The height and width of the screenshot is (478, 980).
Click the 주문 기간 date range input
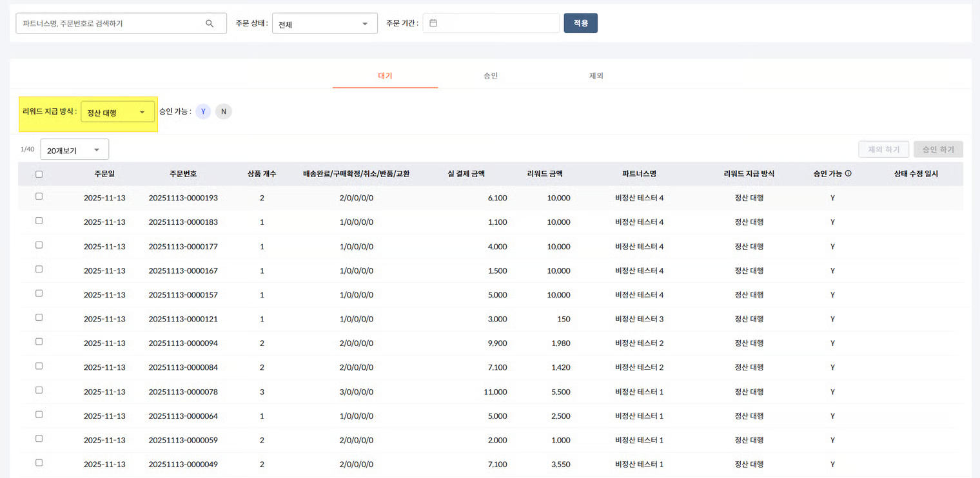[x=491, y=23]
